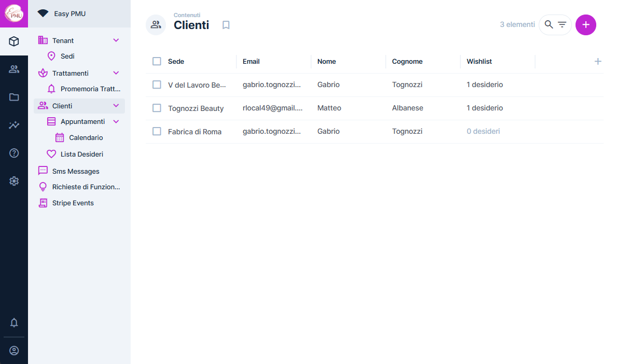This screenshot has height=364, width=617.
Task: Bookmark the Clienti view
Action: [x=226, y=24]
